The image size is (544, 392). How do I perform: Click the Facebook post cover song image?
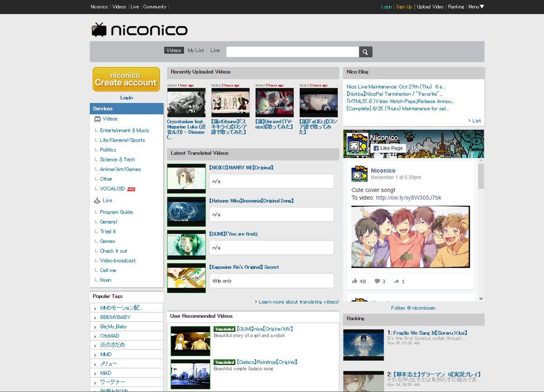(411, 237)
